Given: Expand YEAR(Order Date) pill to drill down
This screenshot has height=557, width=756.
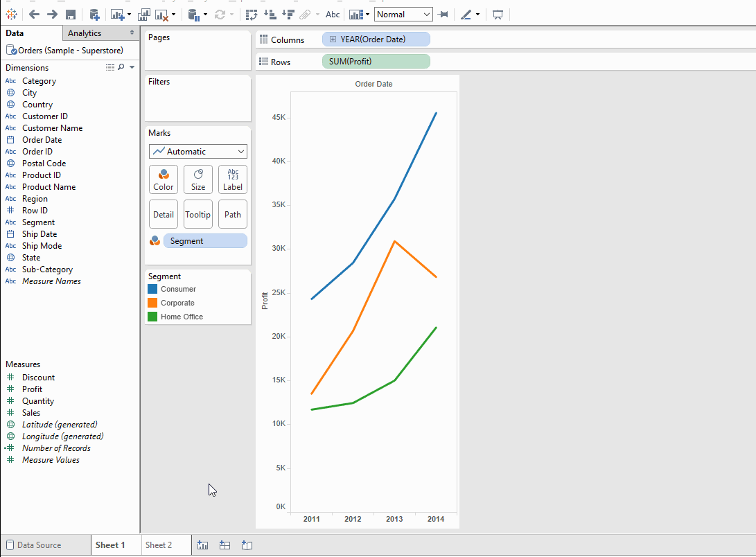Looking at the screenshot, I should (x=334, y=39).
